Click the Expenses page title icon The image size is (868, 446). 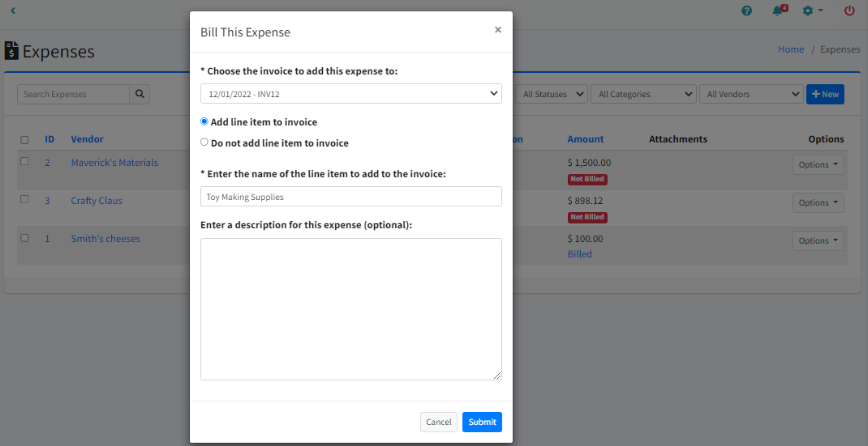12,51
